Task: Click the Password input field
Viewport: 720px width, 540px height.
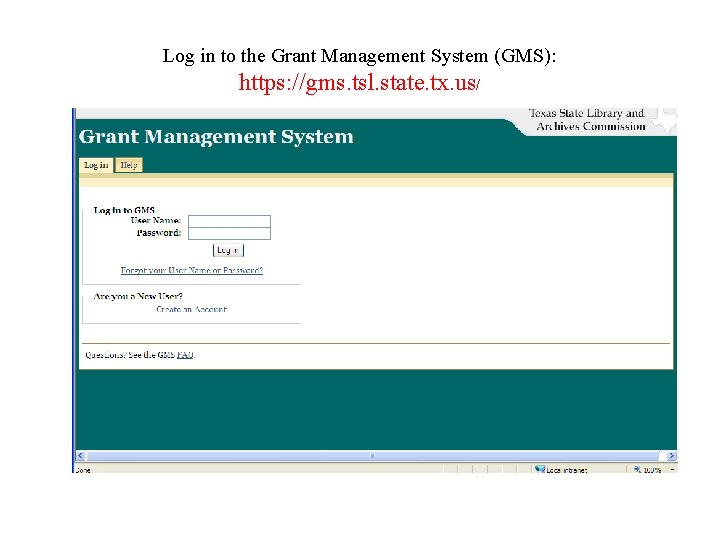Action: (x=229, y=233)
